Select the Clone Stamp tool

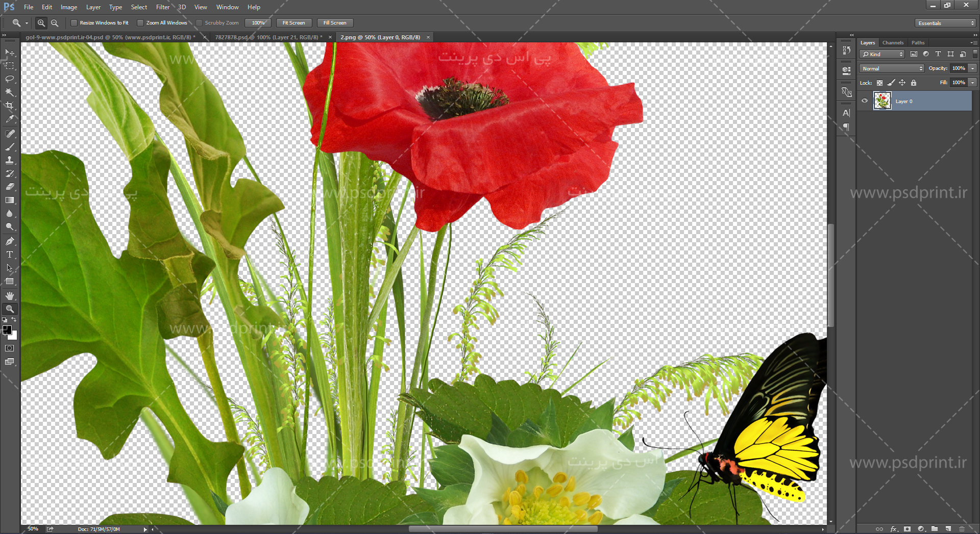click(x=10, y=160)
